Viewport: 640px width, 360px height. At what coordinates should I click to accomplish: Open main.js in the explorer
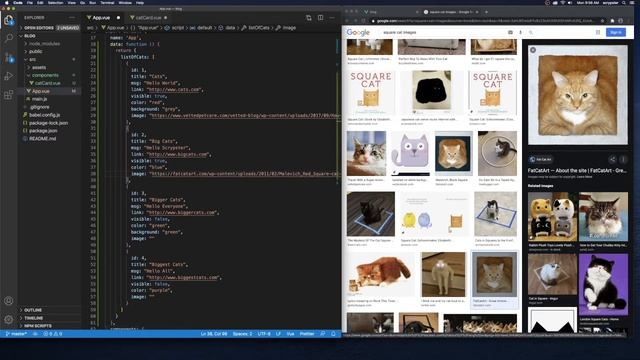click(40, 99)
